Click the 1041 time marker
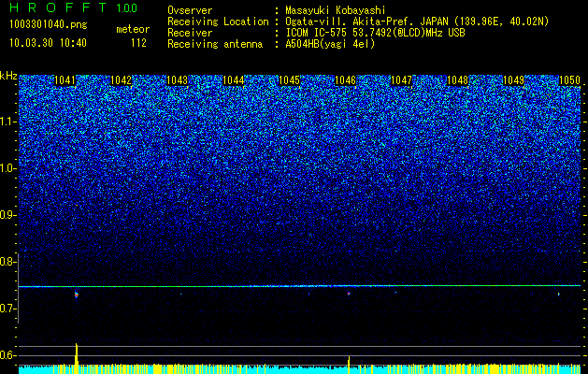Screen dimensions: 588x374 [x=65, y=80]
